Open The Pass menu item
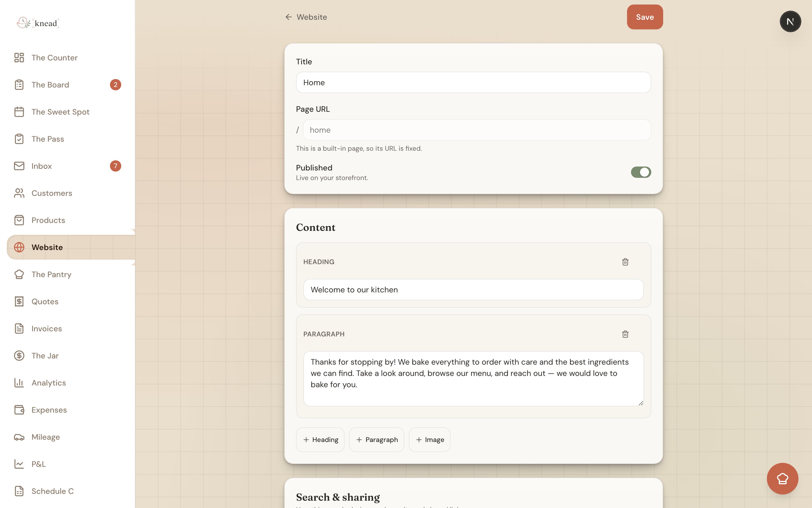 click(x=67, y=139)
